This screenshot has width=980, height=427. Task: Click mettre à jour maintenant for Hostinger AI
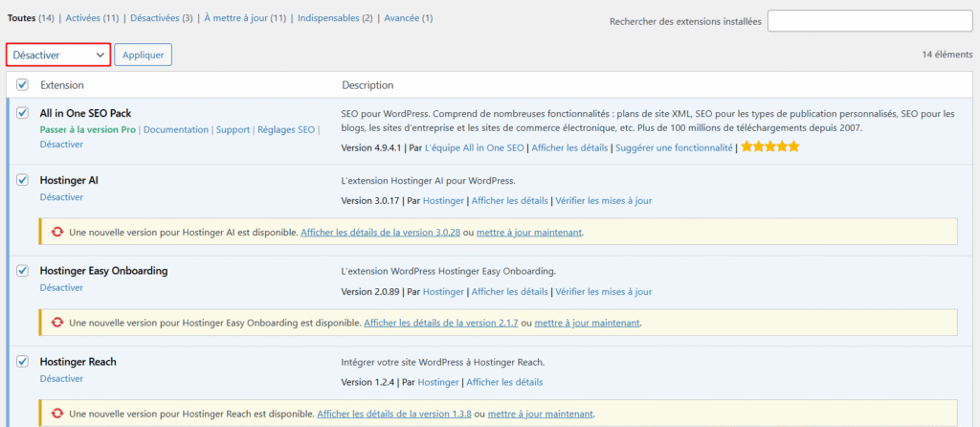[529, 232]
